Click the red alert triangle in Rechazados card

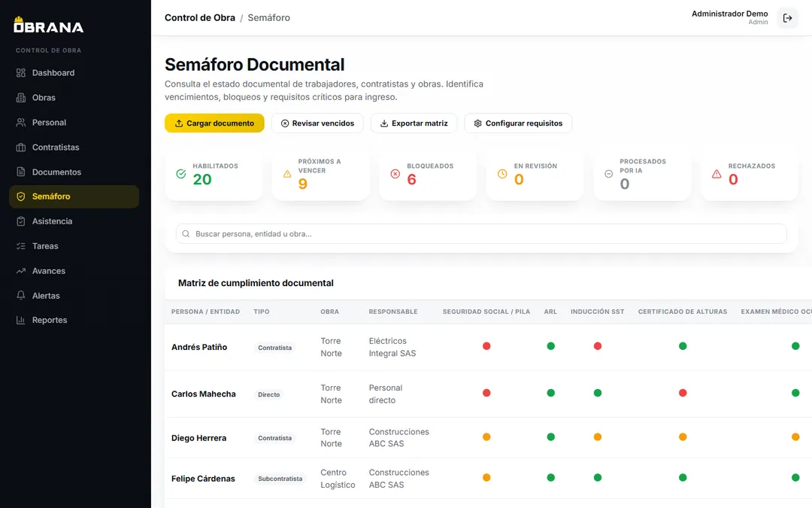(x=717, y=174)
